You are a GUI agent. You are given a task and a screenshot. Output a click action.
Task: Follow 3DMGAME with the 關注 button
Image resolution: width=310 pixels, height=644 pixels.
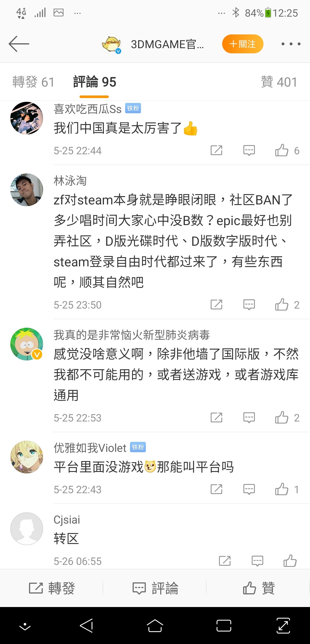coord(243,44)
